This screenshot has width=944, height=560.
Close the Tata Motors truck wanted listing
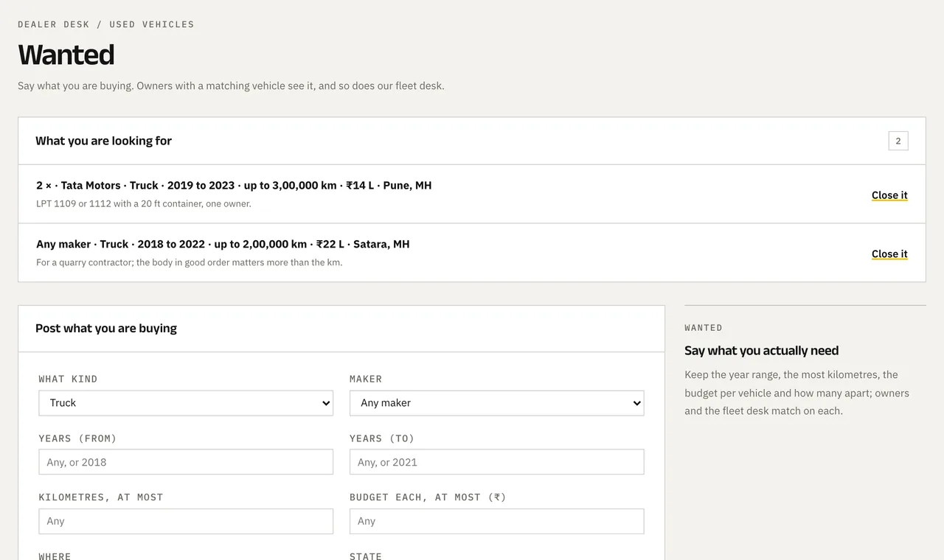[x=889, y=195]
